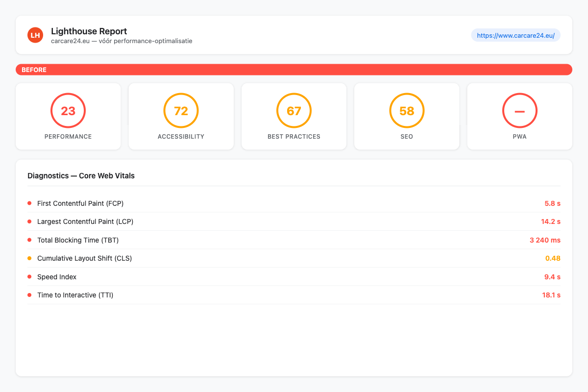Click the red status dot beside TBT
This screenshot has height=392, width=588.
(29, 240)
